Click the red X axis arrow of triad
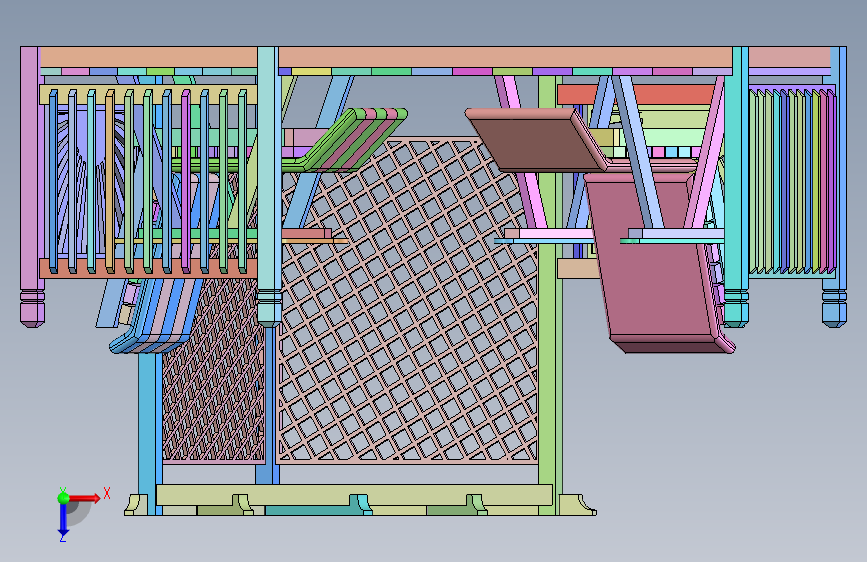Image resolution: width=867 pixels, height=562 pixels. pos(86,498)
